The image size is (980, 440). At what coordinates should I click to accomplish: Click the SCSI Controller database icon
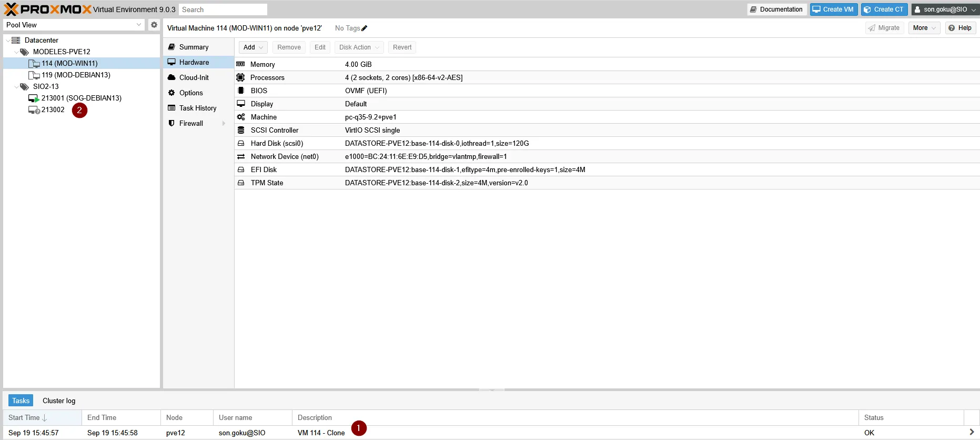coord(240,130)
